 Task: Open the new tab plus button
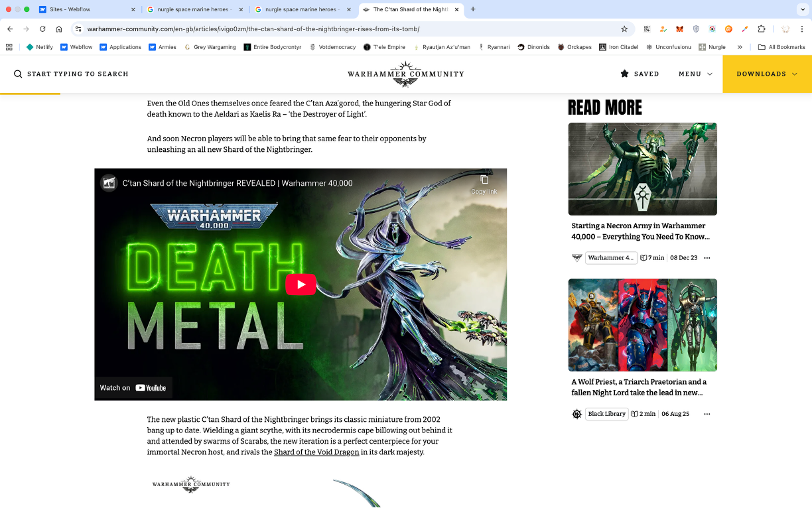473,9
